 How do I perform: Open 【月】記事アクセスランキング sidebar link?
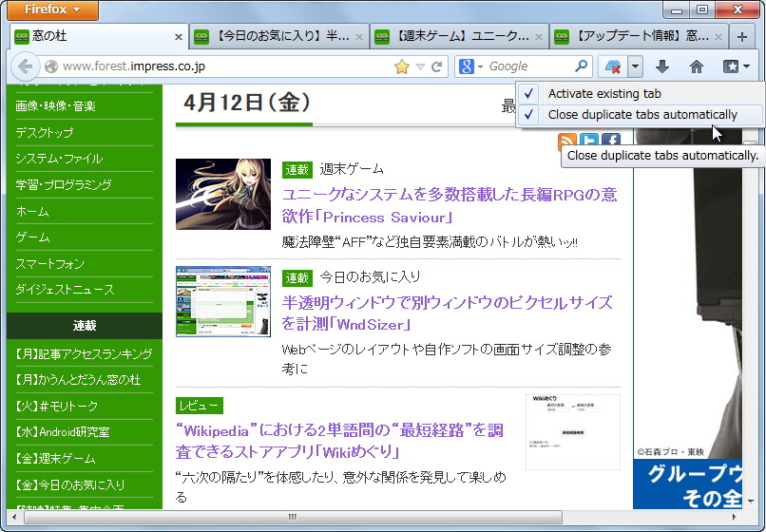(84, 353)
